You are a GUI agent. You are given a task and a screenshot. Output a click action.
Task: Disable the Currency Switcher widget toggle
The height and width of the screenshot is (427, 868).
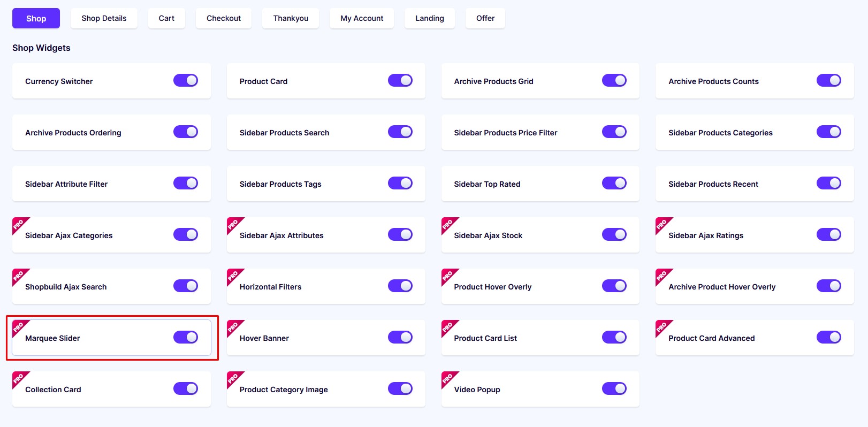(186, 80)
